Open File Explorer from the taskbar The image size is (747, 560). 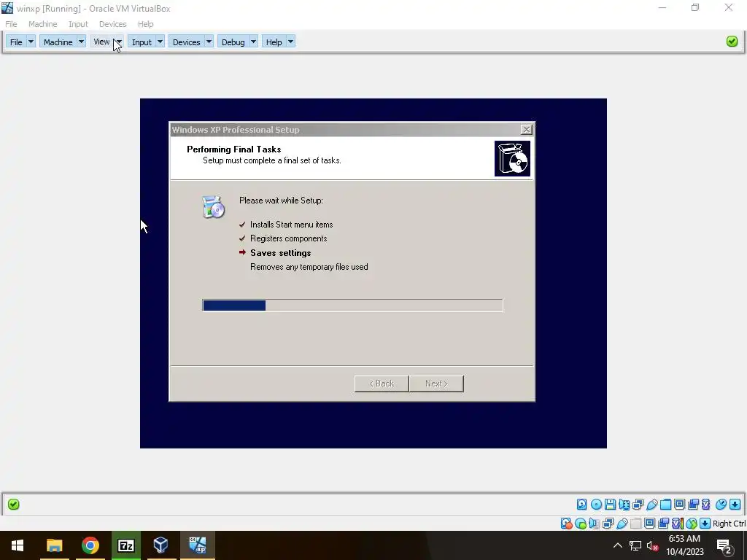coord(54,545)
